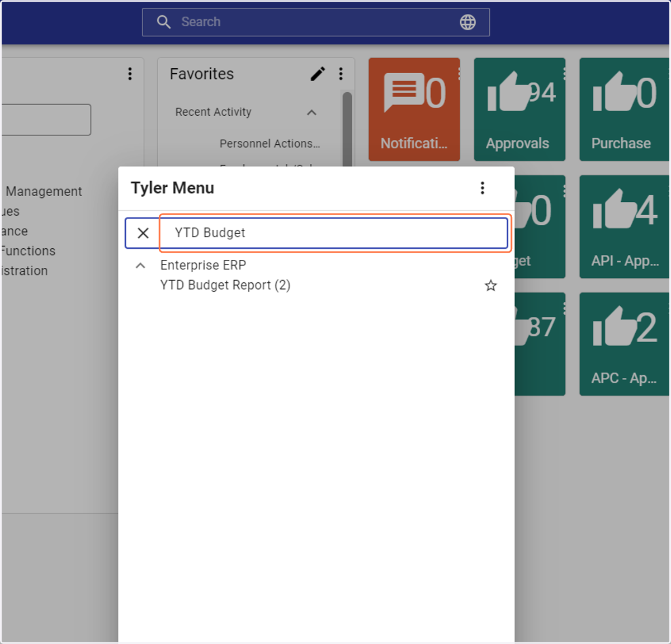Click the Favorites heading text
This screenshot has width=671, height=644.
202,74
